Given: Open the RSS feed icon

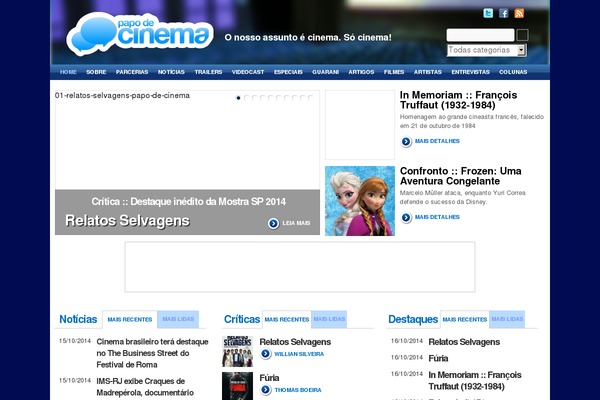Looking at the screenshot, I should (x=519, y=13).
